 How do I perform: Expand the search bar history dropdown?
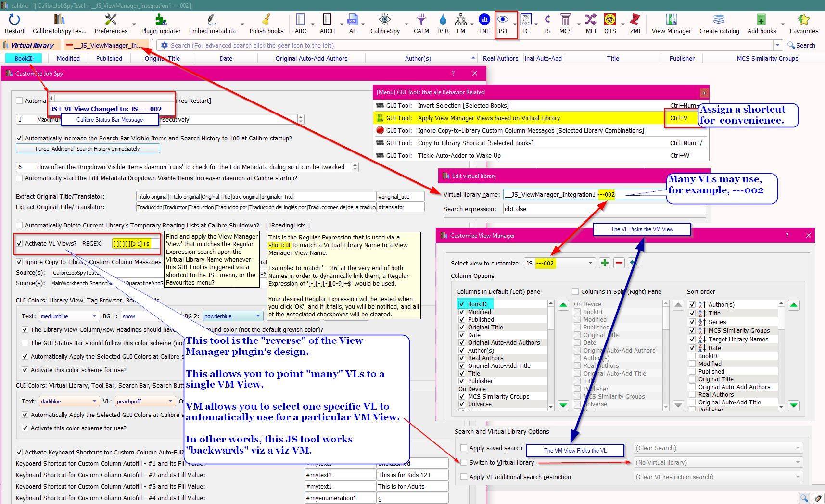pyautogui.click(x=778, y=45)
